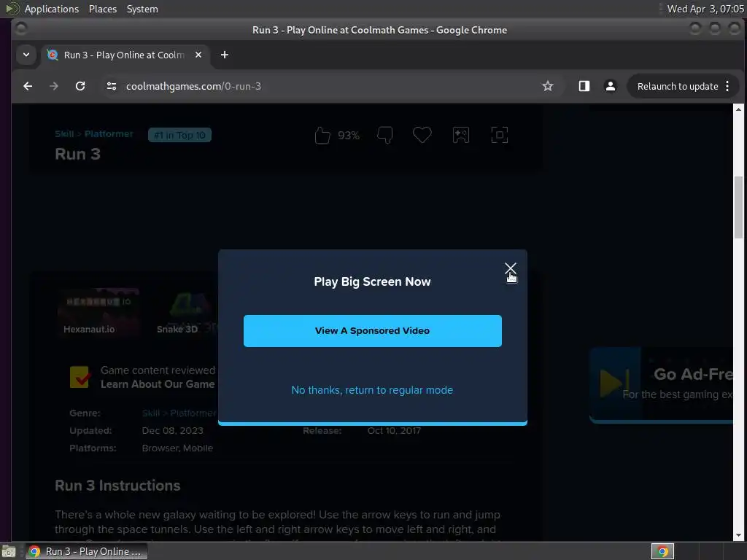Open the System menu

pyautogui.click(x=142, y=9)
